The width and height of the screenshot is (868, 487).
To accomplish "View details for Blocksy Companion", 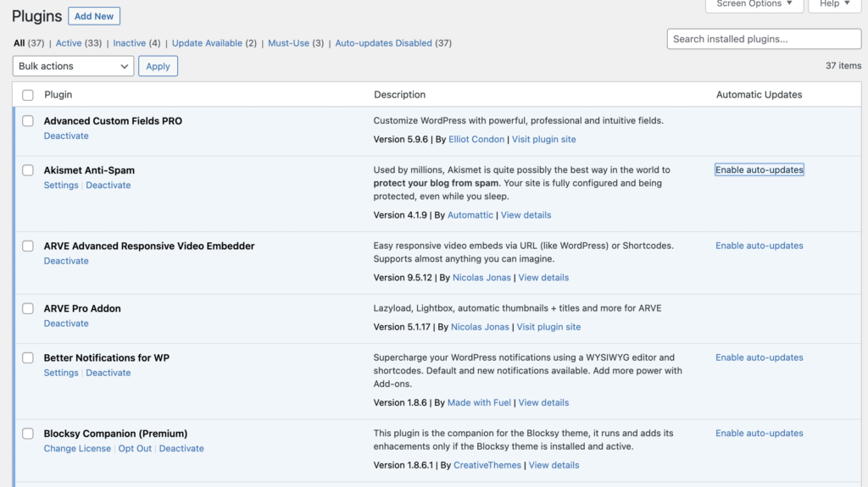I will (x=554, y=465).
